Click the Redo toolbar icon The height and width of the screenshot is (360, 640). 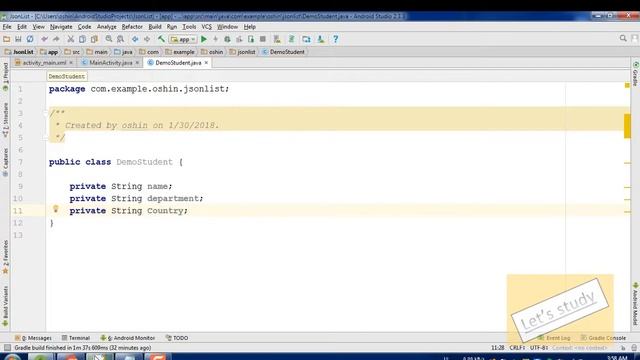(x=56, y=39)
